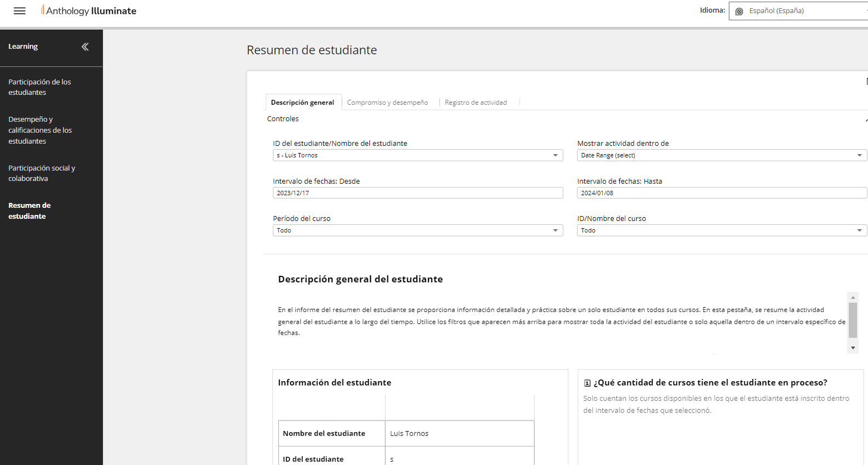Viewport: 868px width, 465px height.
Task: Switch to Compromiso y desempeño tab
Action: point(387,103)
